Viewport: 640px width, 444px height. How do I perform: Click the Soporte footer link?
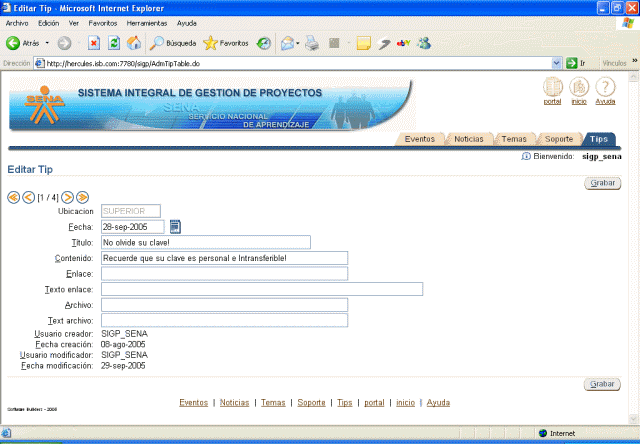pos(311,403)
